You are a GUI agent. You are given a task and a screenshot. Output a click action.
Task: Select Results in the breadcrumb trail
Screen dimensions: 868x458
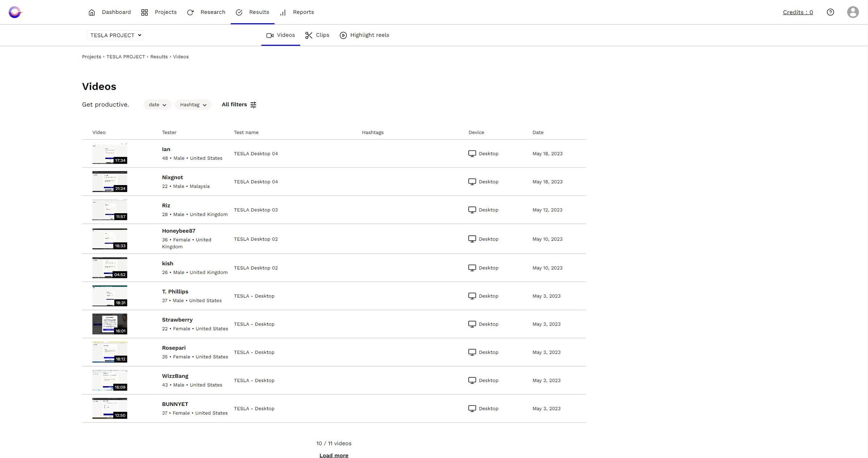pyautogui.click(x=159, y=56)
